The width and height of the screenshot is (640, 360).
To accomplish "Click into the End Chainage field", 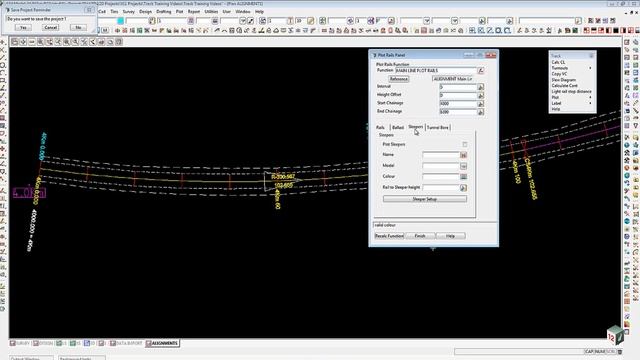I will (458, 112).
